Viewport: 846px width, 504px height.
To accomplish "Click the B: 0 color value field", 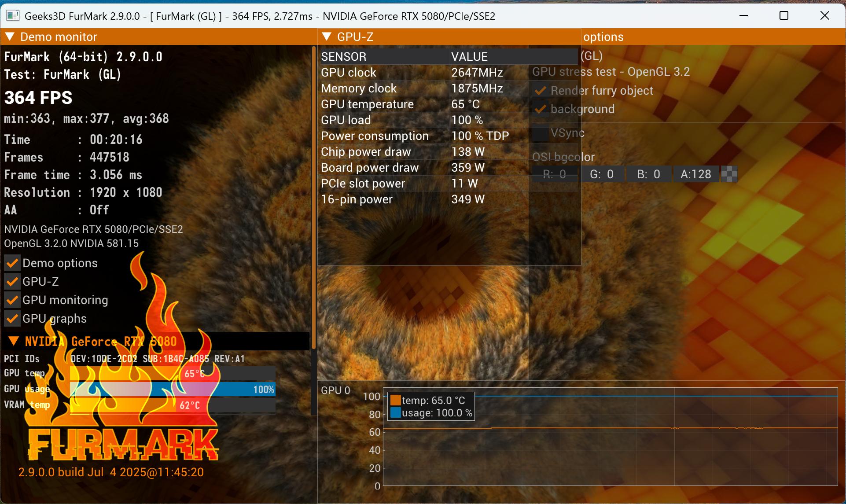I will point(648,174).
